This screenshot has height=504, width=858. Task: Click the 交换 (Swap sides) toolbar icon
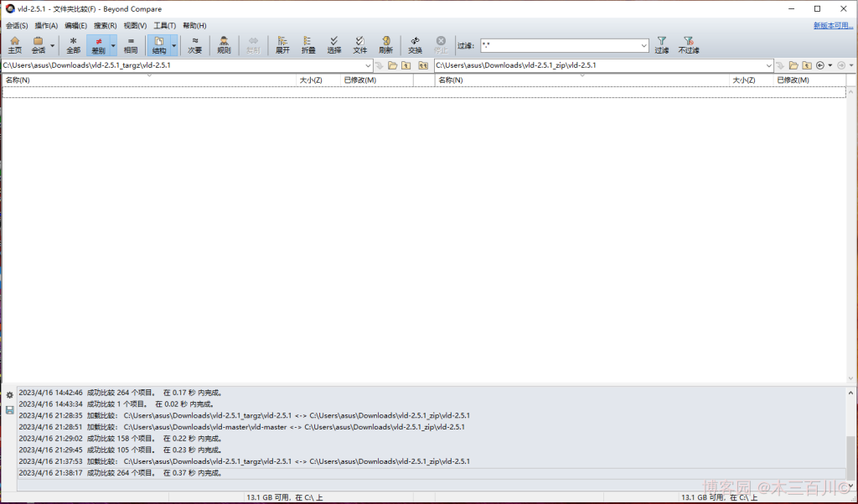(x=415, y=44)
